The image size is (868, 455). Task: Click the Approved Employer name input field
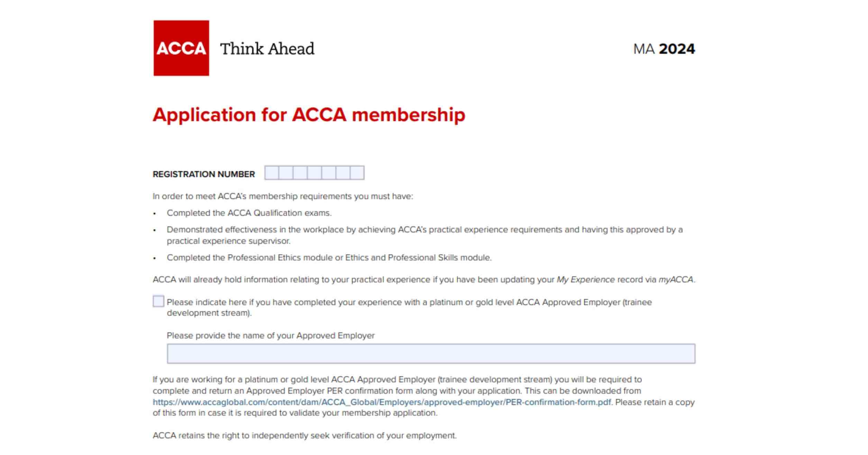point(431,354)
